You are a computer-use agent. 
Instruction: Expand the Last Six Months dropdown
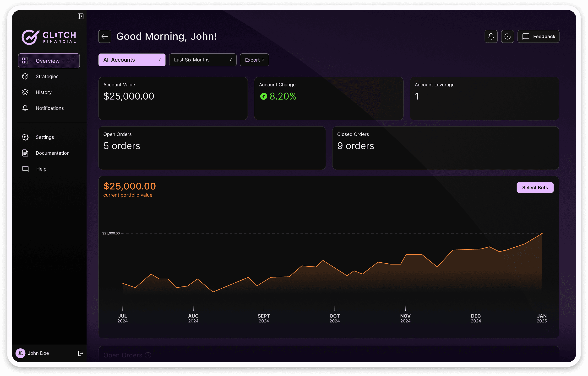coord(203,60)
